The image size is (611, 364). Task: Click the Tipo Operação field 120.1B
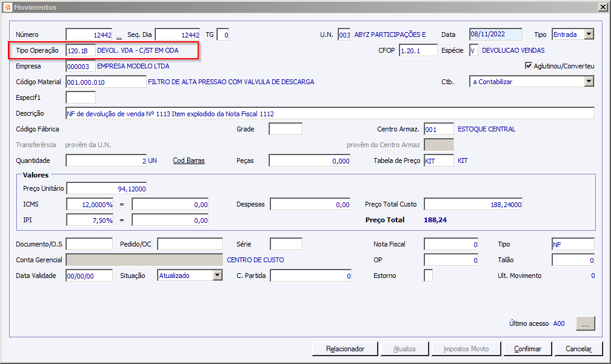tap(81, 51)
